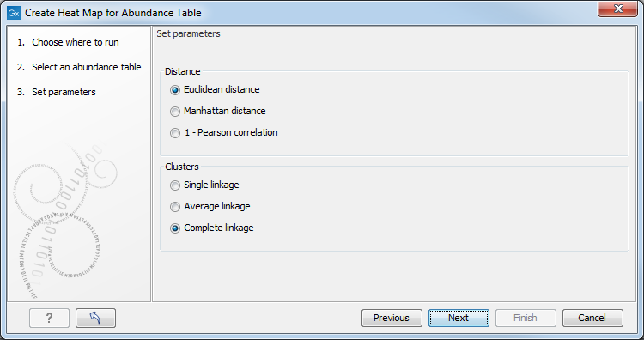
Task: Click the Previous button
Action: [392, 318]
